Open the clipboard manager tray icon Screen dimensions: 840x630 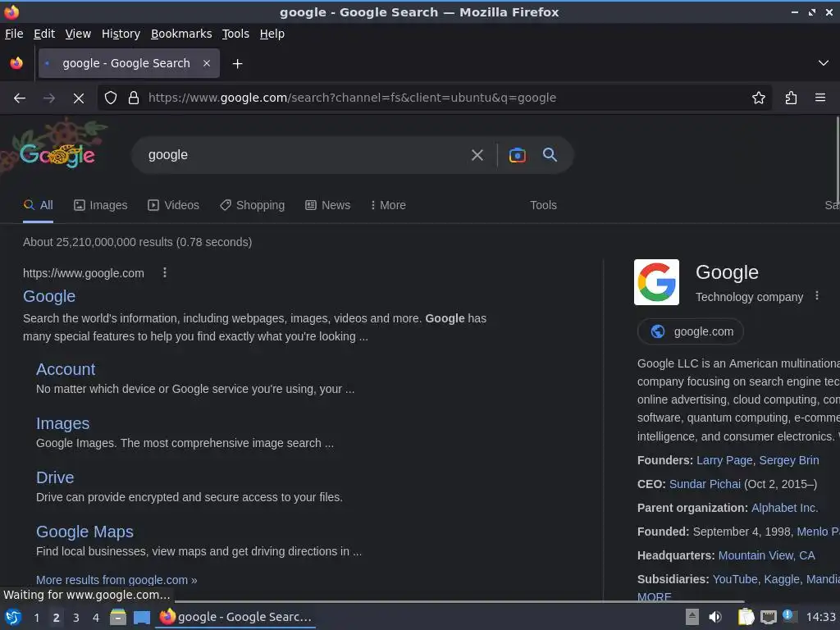point(746,617)
